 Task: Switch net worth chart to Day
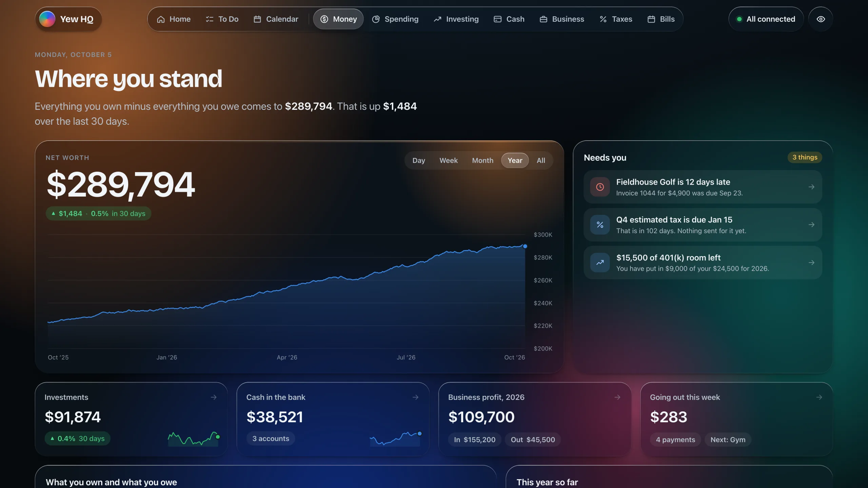coord(419,161)
